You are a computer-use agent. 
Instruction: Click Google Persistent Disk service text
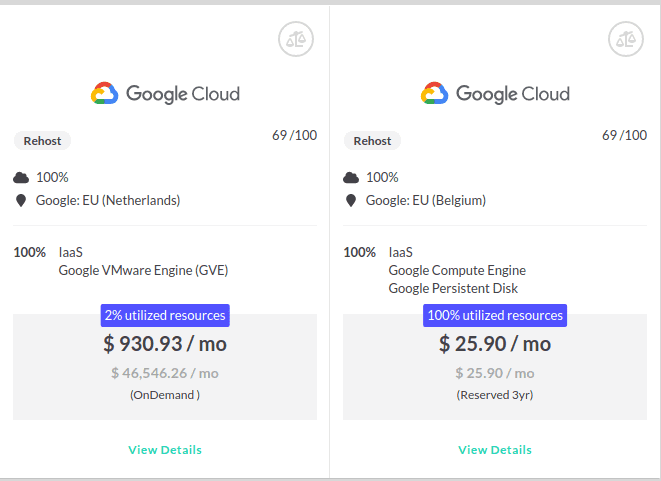(453, 288)
